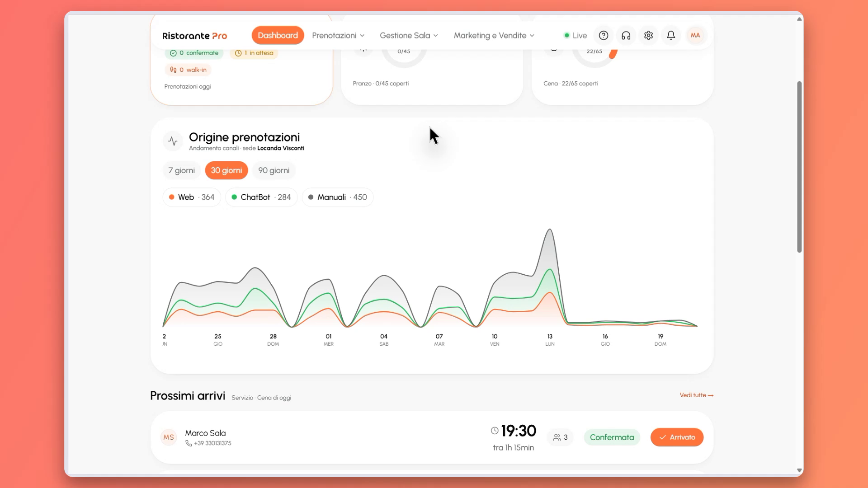Go to the Dashboard tab

(278, 35)
